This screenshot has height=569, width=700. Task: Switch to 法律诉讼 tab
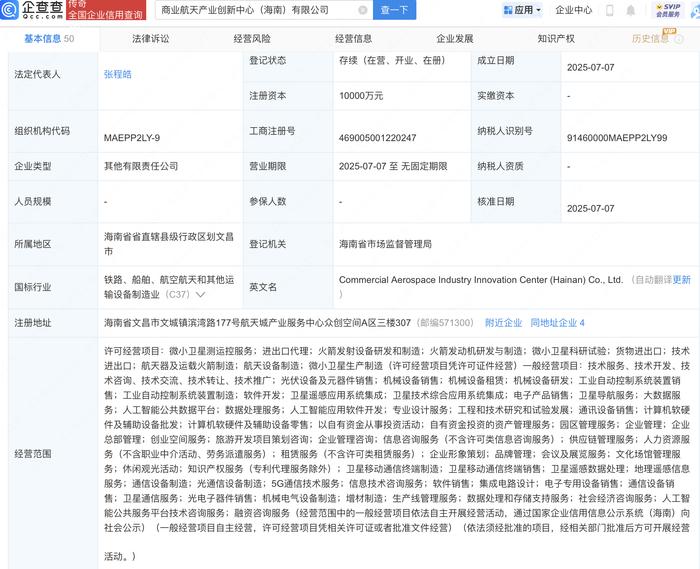point(150,39)
